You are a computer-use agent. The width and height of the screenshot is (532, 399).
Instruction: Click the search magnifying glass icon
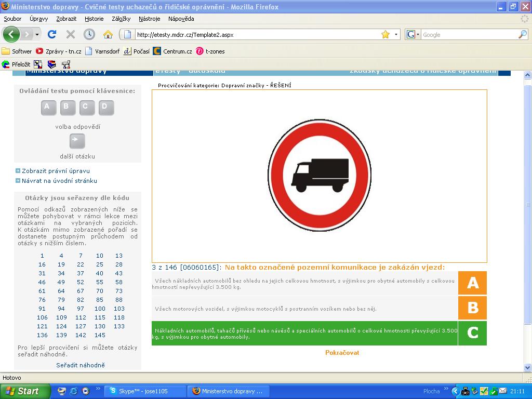pos(522,34)
